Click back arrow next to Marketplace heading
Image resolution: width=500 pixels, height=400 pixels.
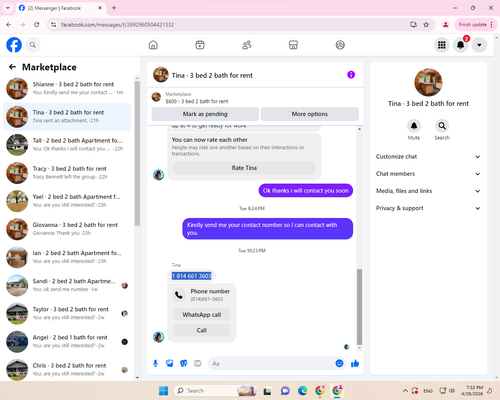pos(12,67)
